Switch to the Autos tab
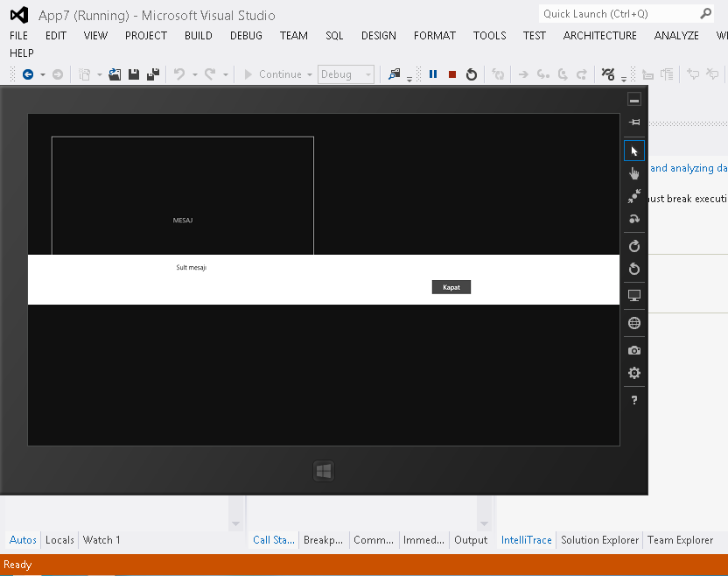 tap(23, 540)
